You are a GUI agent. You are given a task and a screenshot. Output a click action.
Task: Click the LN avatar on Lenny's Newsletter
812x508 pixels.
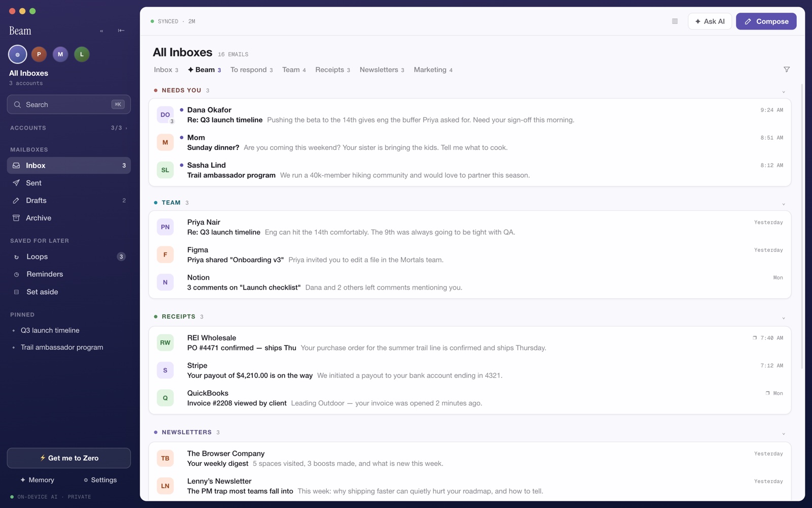click(x=165, y=486)
